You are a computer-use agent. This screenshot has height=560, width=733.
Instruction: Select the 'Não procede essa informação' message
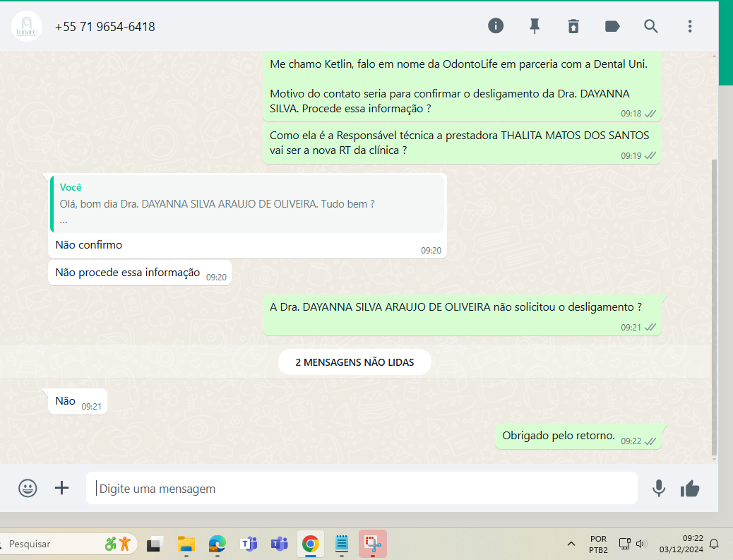(x=140, y=273)
